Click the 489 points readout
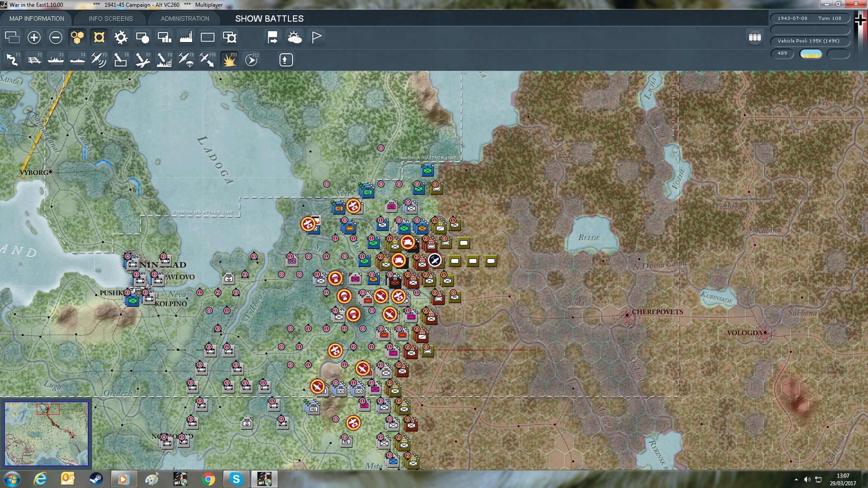This screenshot has width=868, height=488. coord(783,53)
